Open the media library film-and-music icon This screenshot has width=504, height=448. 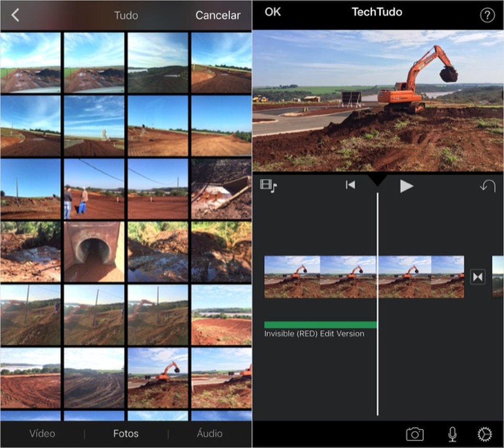268,186
